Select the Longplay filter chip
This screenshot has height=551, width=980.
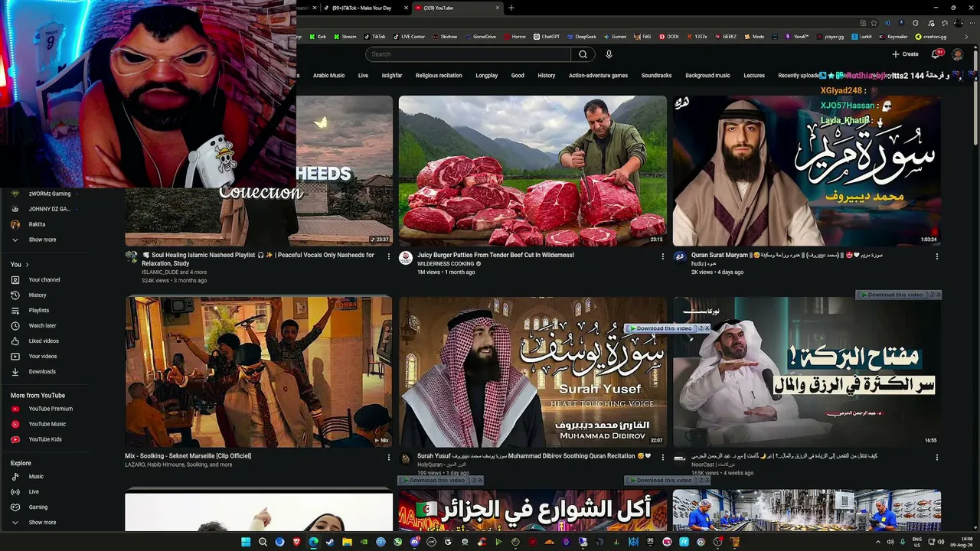tap(487, 76)
